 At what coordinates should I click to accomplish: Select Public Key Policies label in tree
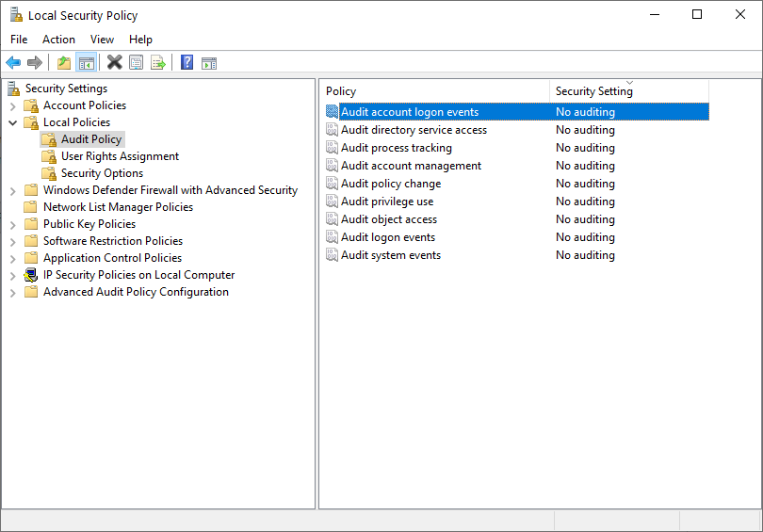pyautogui.click(x=89, y=224)
